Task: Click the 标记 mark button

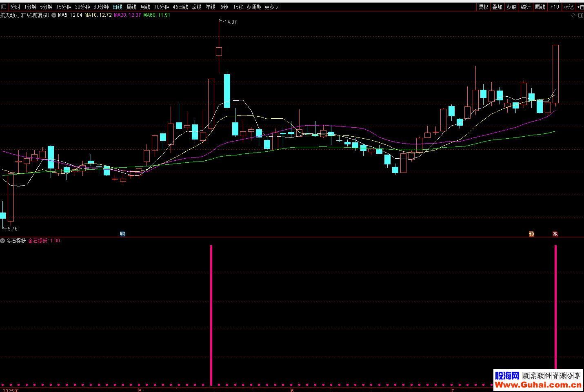Action: [x=568, y=7]
